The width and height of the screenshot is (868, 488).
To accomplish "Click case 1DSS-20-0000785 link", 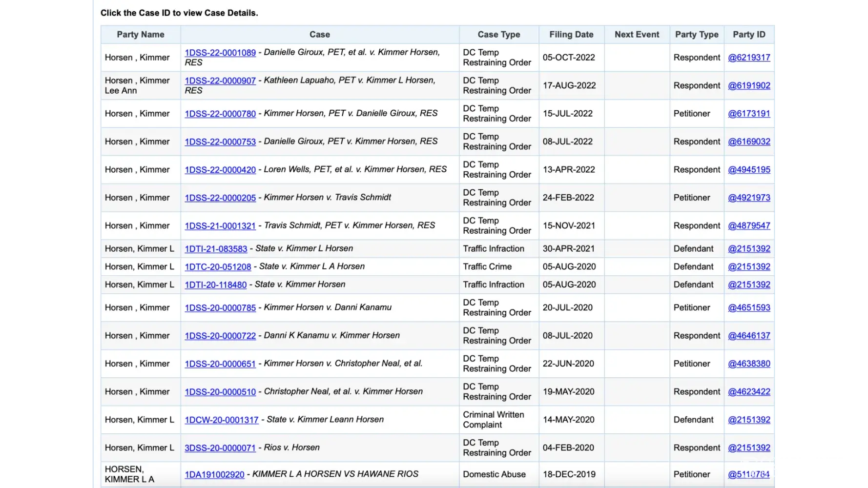I will pyautogui.click(x=220, y=308).
